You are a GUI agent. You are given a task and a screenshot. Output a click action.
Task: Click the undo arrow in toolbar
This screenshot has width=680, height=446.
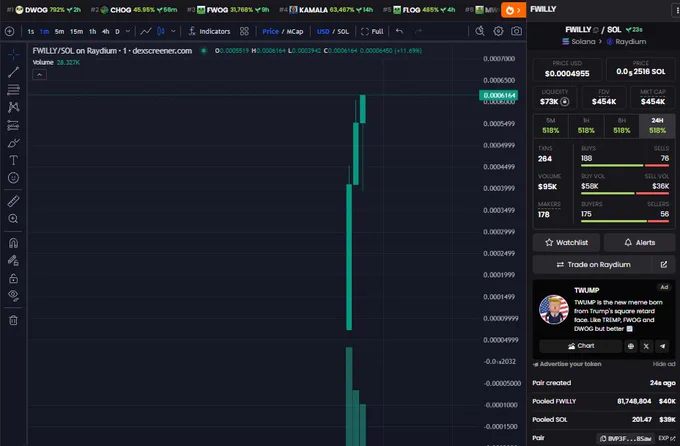(399, 31)
